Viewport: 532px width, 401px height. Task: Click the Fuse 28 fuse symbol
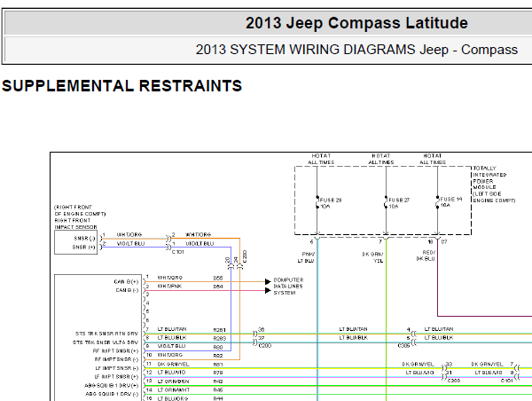click(317, 202)
